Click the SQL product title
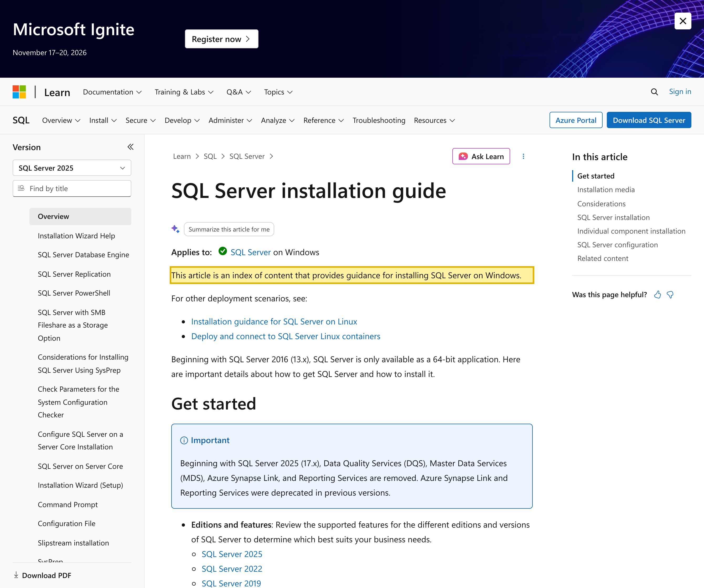 pyautogui.click(x=21, y=120)
